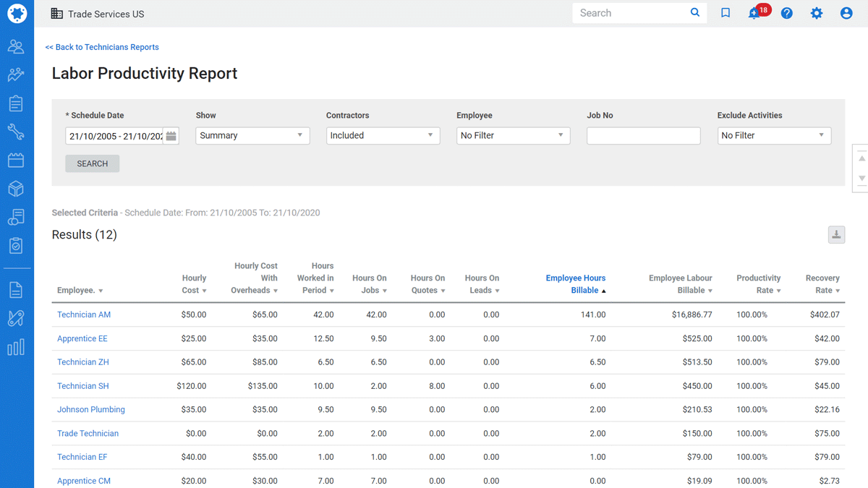Sort by Hourly Cost With Overheads column
868x488 pixels.
[x=255, y=278]
